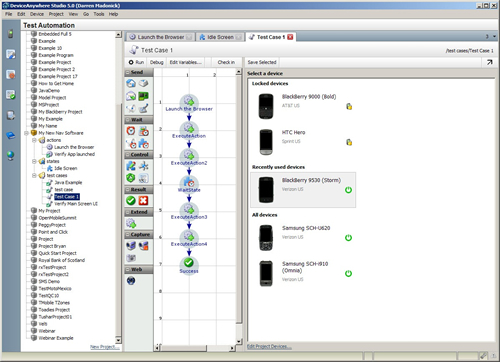Select the Quick Start Project item

tap(57, 253)
